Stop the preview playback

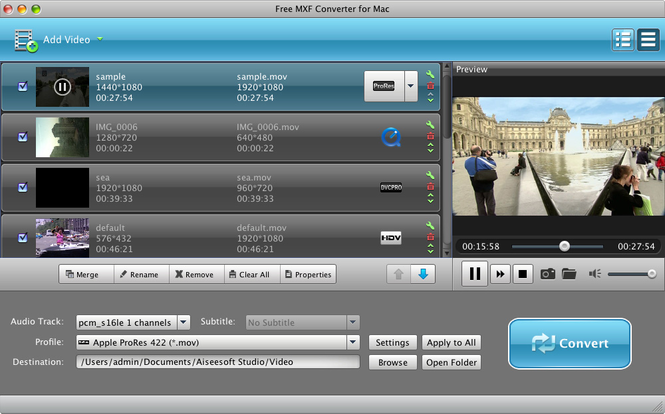click(523, 274)
